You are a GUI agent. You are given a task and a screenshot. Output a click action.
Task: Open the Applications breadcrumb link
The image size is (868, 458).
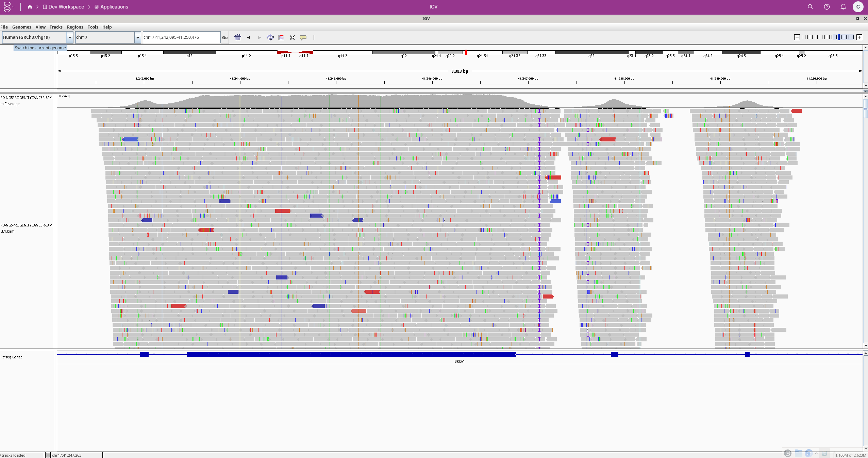click(x=112, y=7)
